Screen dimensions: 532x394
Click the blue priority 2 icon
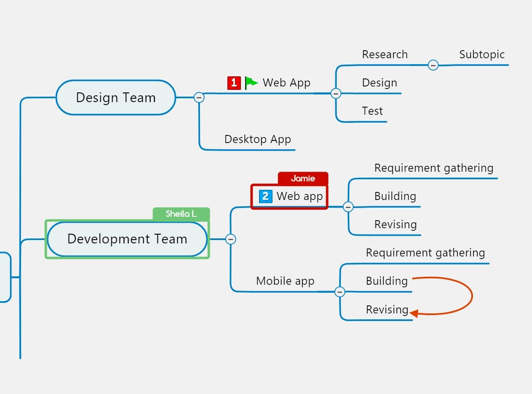[x=266, y=196]
